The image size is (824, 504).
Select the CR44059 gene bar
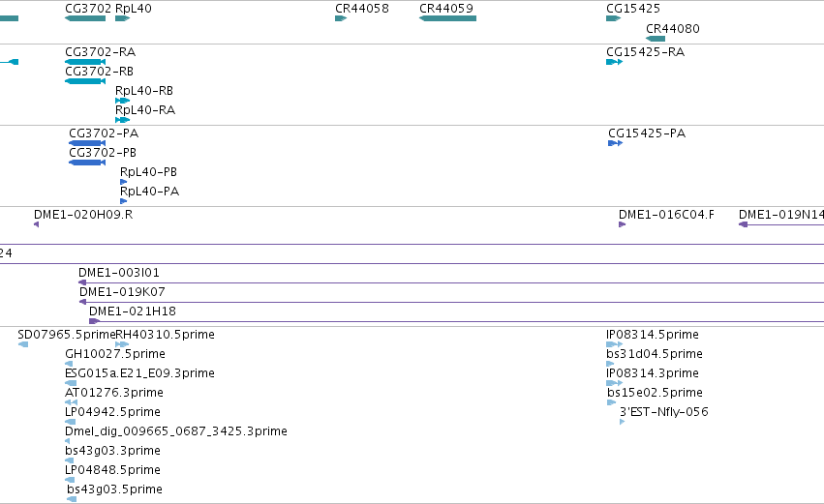447,18
